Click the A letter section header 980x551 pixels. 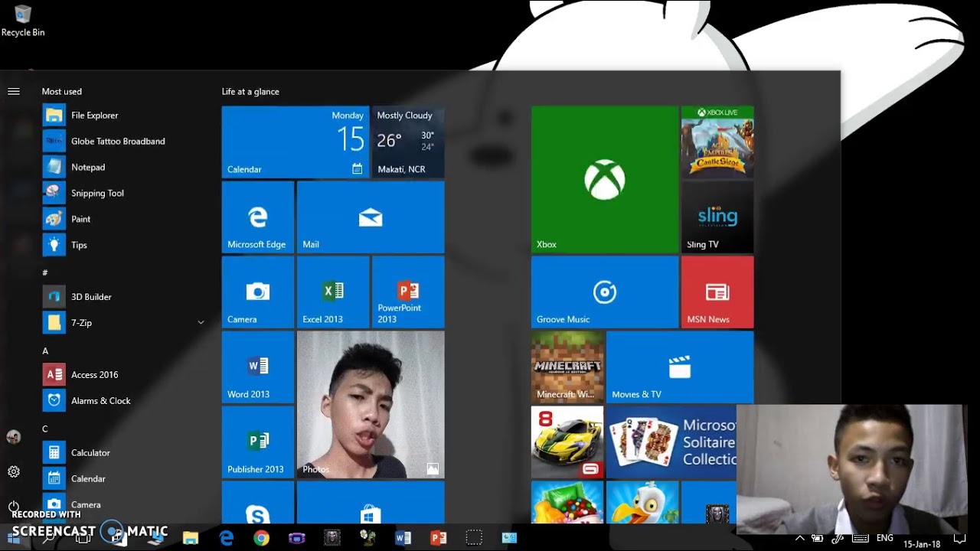click(x=45, y=351)
